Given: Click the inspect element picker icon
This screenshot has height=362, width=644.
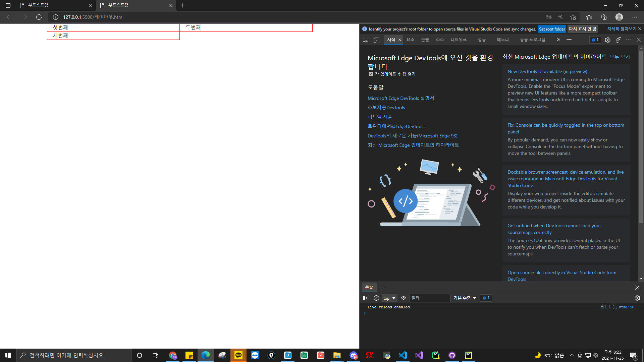Looking at the screenshot, I should [366, 40].
